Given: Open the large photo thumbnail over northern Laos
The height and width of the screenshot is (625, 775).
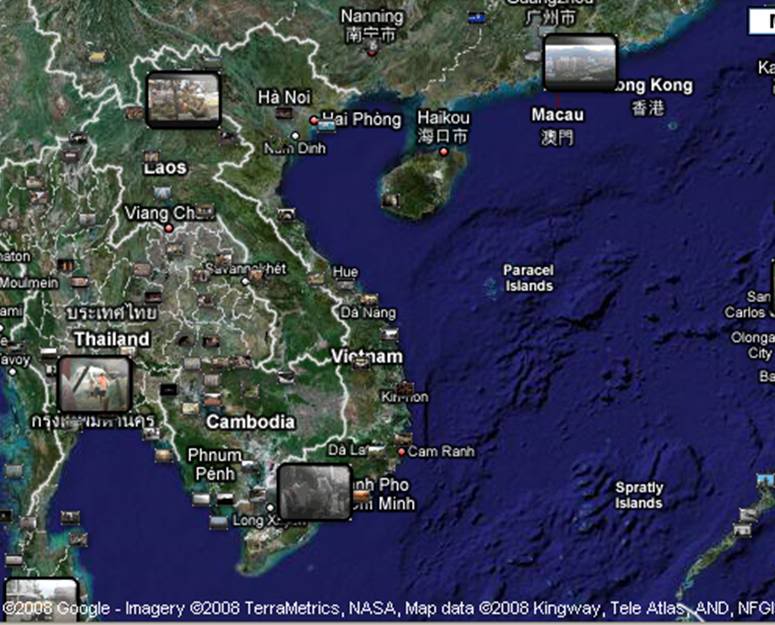Looking at the screenshot, I should [x=183, y=99].
